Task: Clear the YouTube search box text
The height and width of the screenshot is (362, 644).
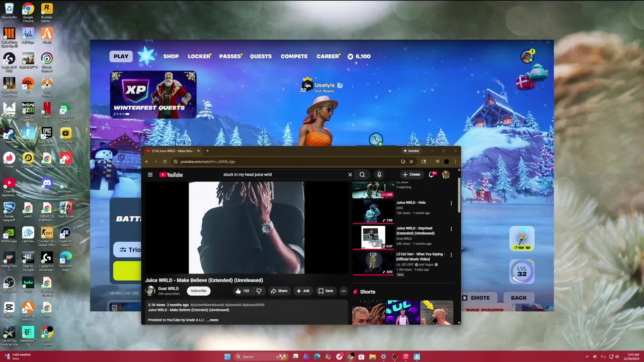Action: click(x=350, y=175)
